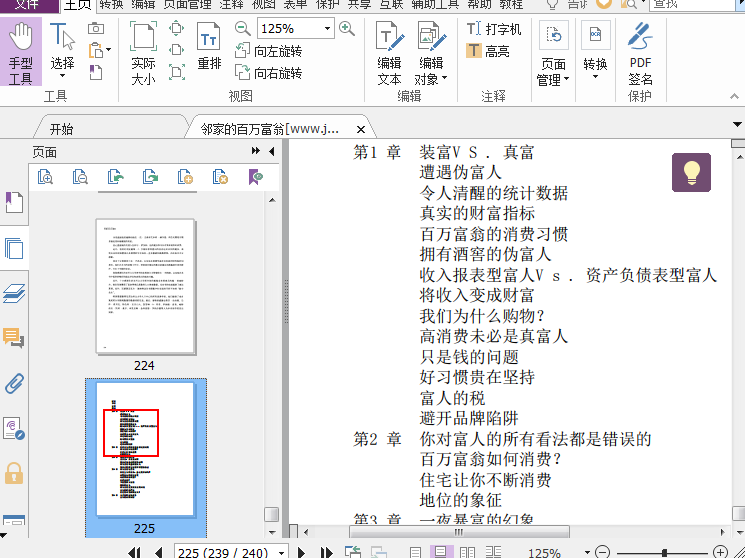Click the bookmark icon below clipboard
Screen dimensions: 745x558
tap(96, 72)
